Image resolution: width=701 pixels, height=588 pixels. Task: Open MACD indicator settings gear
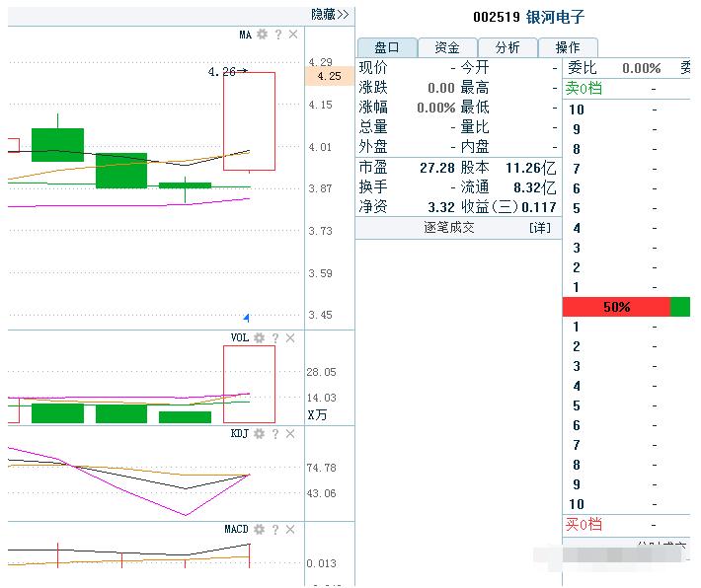pos(260,529)
